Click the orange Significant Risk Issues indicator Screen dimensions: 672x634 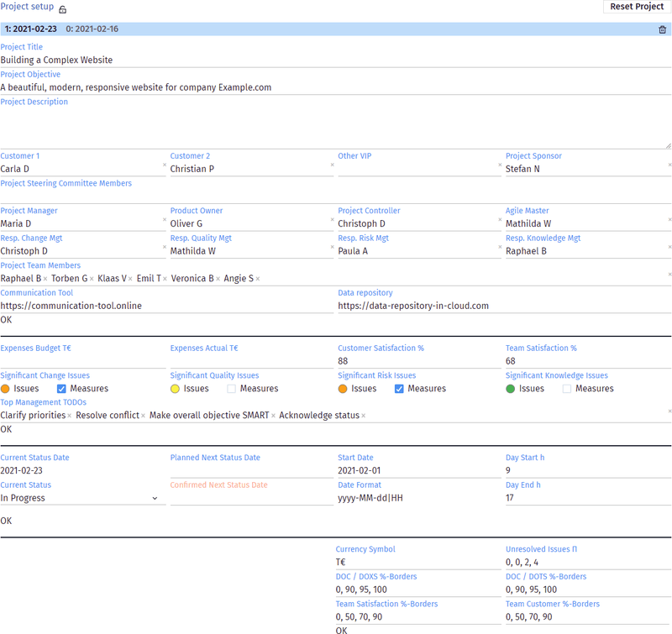pyautogui.click(x=344, y=389)
